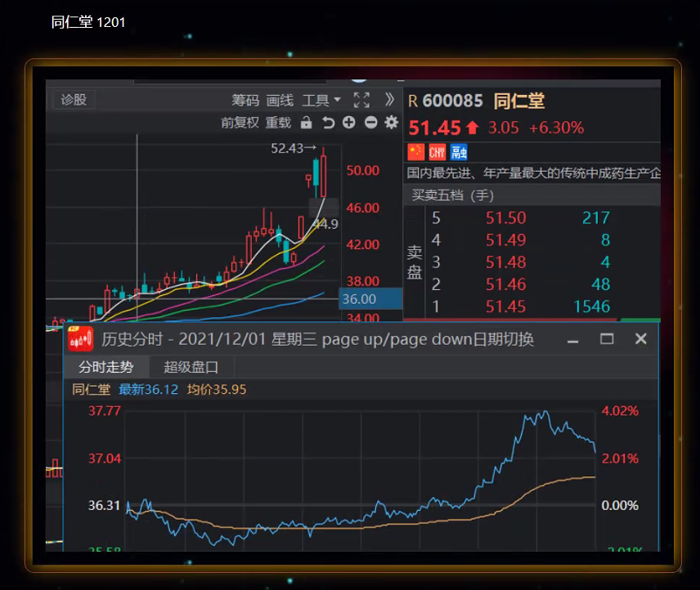Open the 工具 tools dropdown
The width and height of the screenshot is (700, 590).
321,101
